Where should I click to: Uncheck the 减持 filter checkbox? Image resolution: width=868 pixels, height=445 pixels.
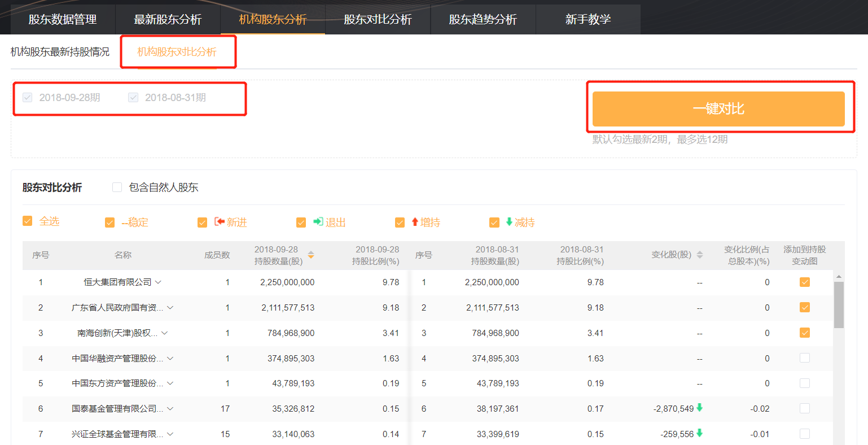(494, 223)
